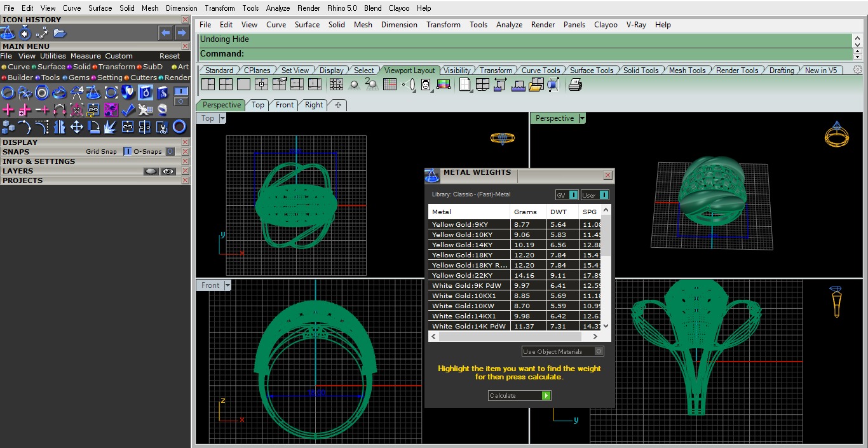Click the print icon in Viewport Layout toolbar
868x448 pixels.
tap(576, 84)
